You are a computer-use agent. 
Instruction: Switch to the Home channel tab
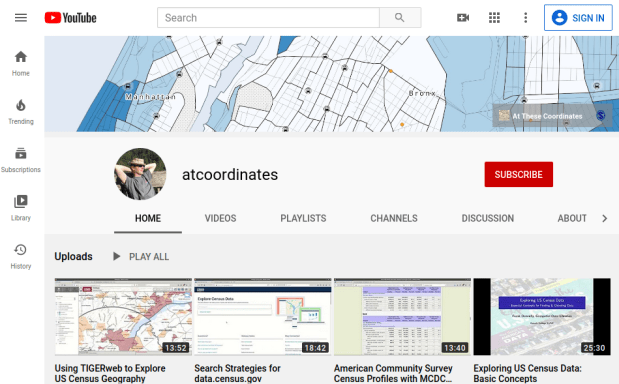[x=148, y=218]
